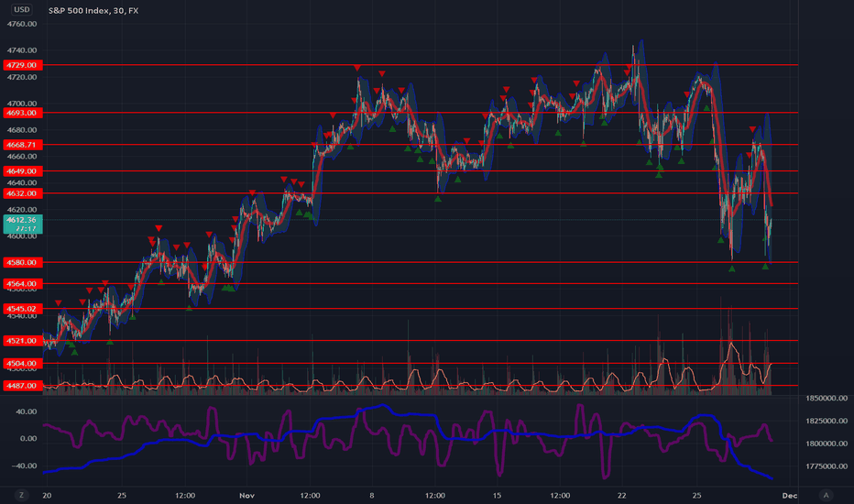This screenshot has height=504, width=854.
Task: Click the 4740.00 price axis value
Action: coord(22,50)
